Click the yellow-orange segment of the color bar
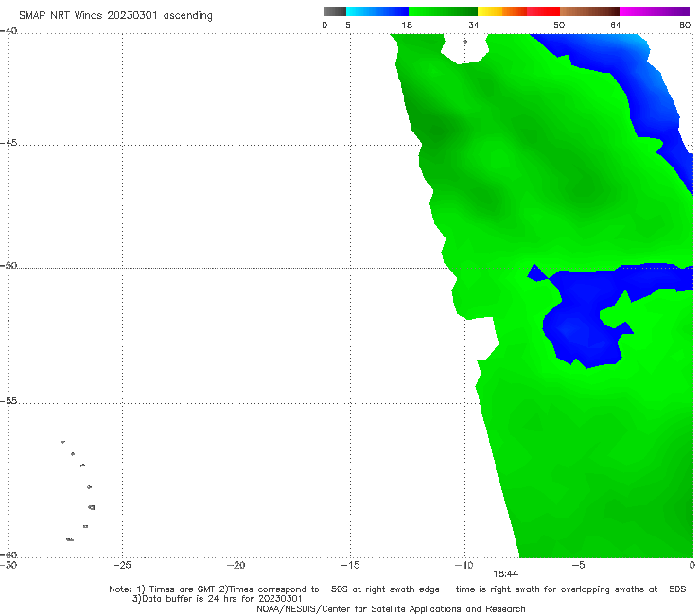The width and height of the screenshot is (700, 615). (x=502, y=11)
